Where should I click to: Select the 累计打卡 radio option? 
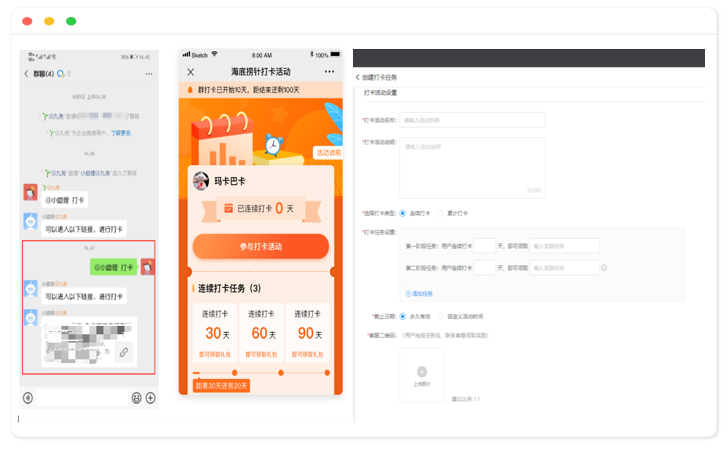438,213
